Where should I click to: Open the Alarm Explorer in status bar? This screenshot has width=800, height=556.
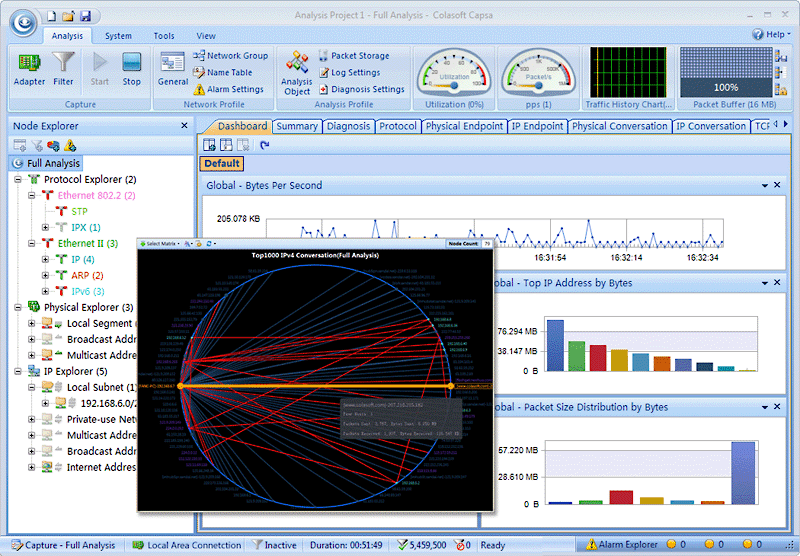click(621, 546)
